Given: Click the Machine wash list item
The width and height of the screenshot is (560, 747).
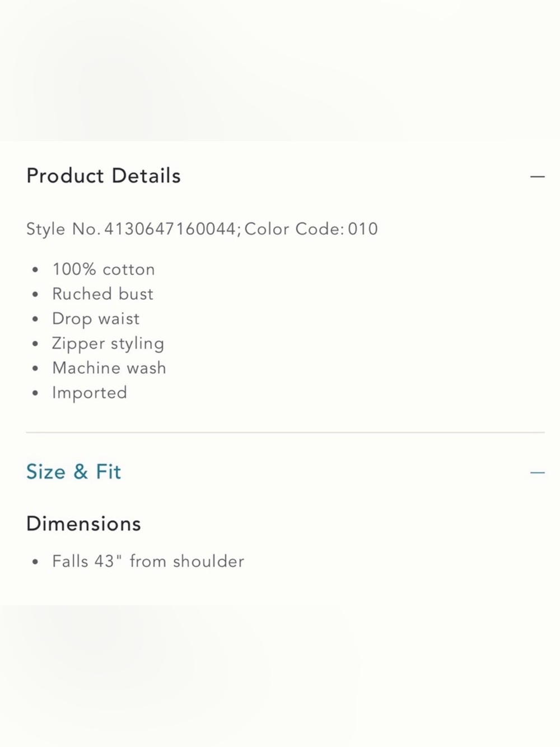Looking at the screenshot, I should pyautogui.click(x=109, y=368).
